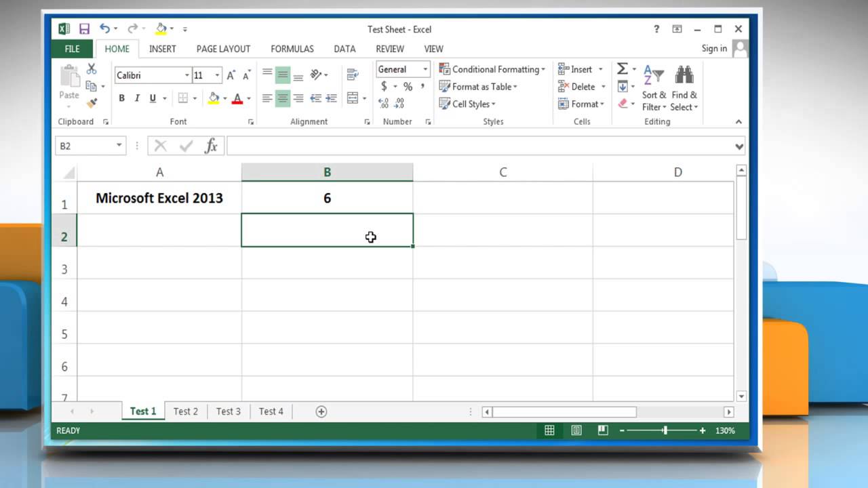Switch to PAGE LAYOUT ribbon tab
The width and height of the screenshot is (868, 488).
pyautogui.click(x=223, y=49)
